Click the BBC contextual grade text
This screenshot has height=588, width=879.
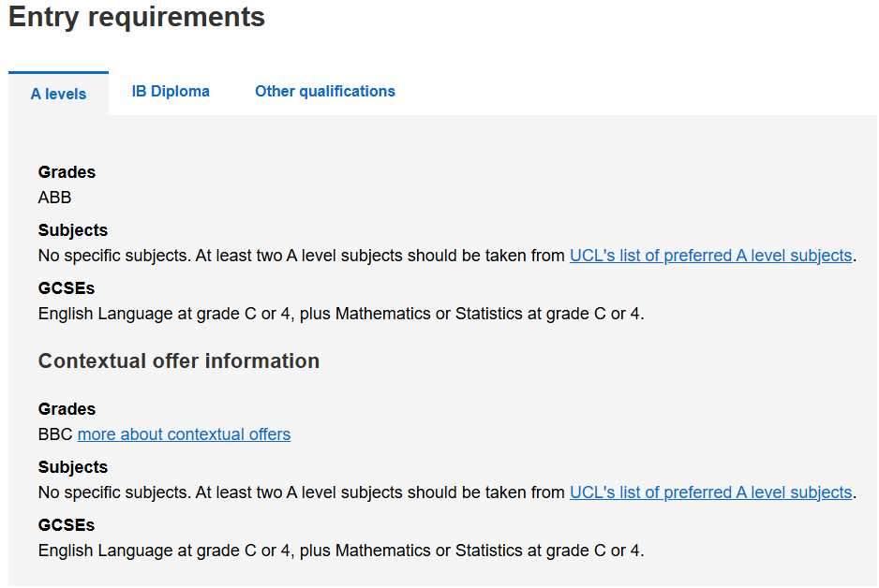click(x=56, y=434)
